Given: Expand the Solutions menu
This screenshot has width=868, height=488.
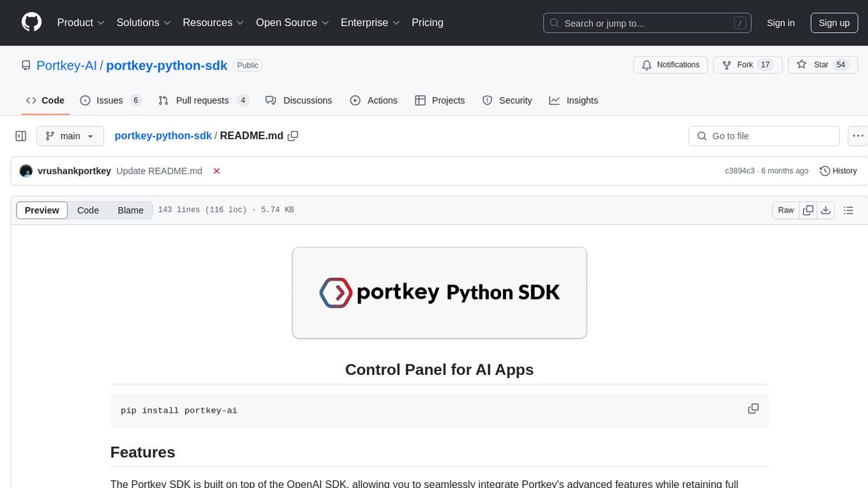Looking at the screenshot, I should [144, 22].
